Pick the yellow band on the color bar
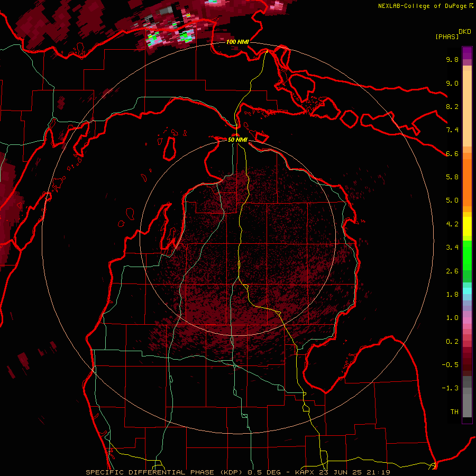 click(467, 226)
